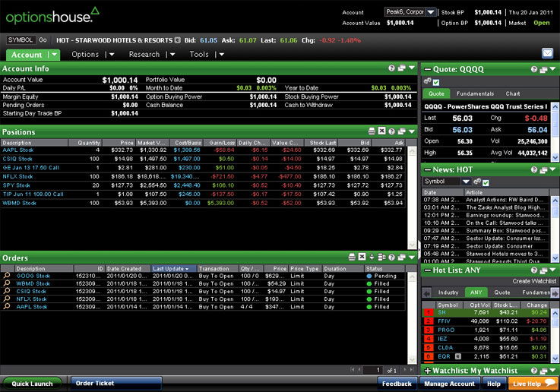The height and width of the screenshot is (392, 560).
Task: Export Positions using the X spreadsheet icon
Action: [381, 131]
